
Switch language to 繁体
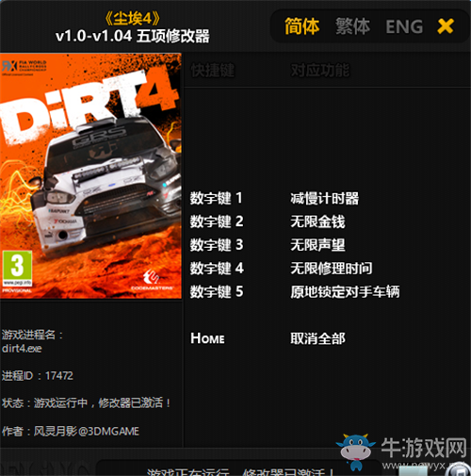coord(352,26)
